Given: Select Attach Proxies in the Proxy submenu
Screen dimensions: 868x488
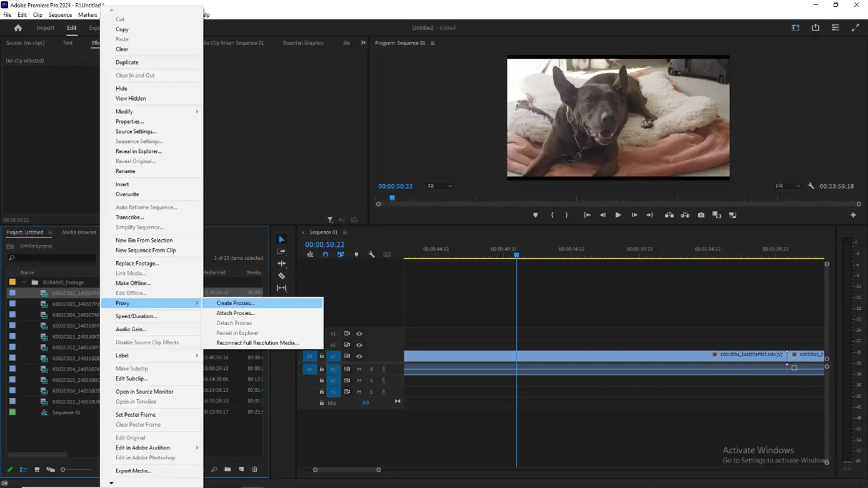Looking at the screenshot, I should point(235,313).
